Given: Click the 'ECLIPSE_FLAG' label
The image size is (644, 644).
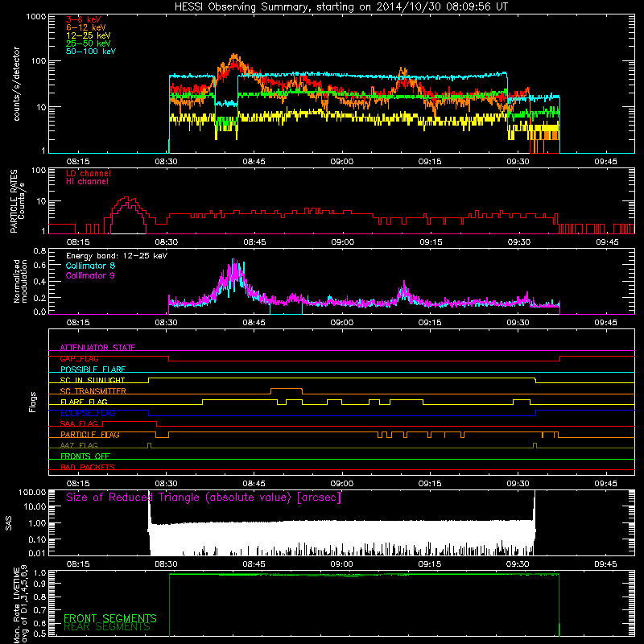Looking at the screenshot, I should 88,413.
